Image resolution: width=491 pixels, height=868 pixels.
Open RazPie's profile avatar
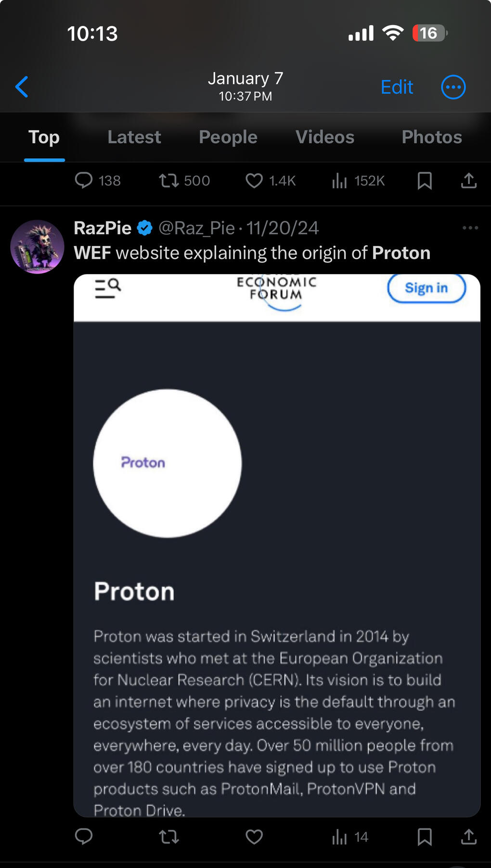(38, 247)
